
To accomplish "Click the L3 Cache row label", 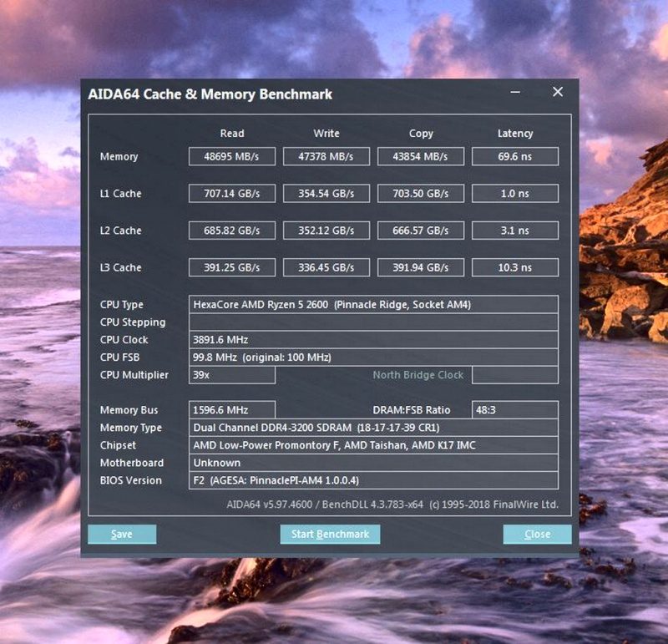I will (x=120, y=267).
